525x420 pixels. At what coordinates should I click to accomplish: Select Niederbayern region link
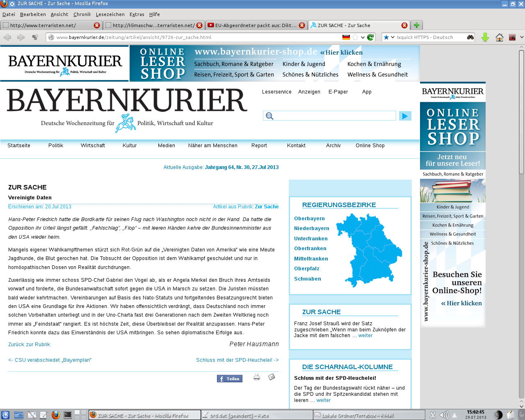(312, 228)
